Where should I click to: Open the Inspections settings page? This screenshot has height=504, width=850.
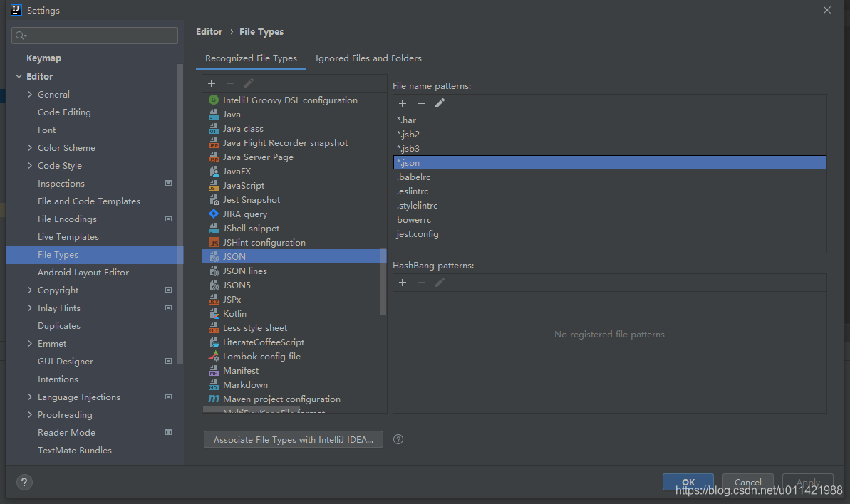(x=61, y=184)
